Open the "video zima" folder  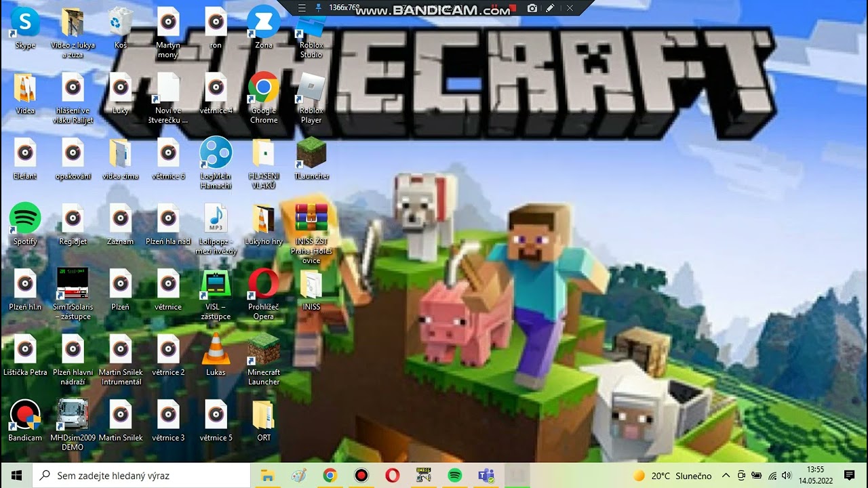tap(120, 159)
